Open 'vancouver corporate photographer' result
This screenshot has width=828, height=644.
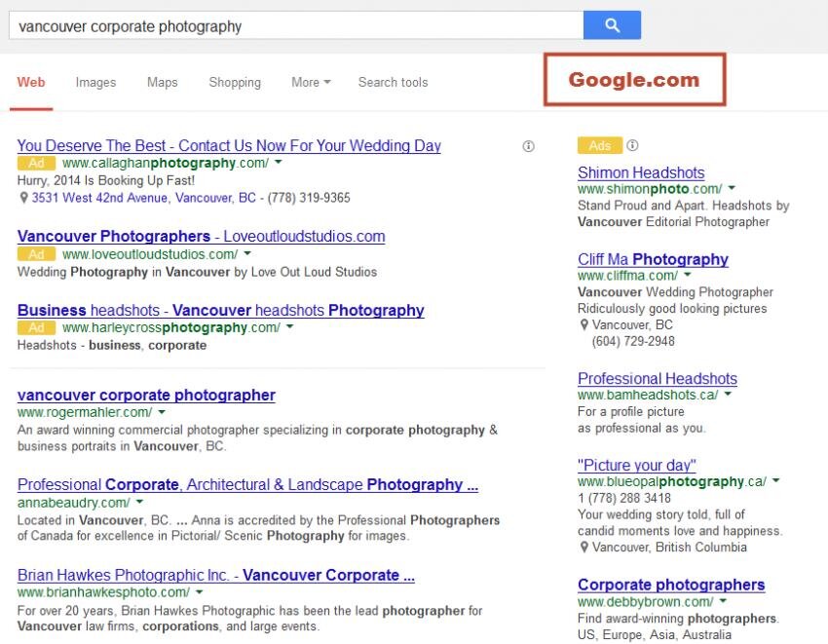coord(146,396)
